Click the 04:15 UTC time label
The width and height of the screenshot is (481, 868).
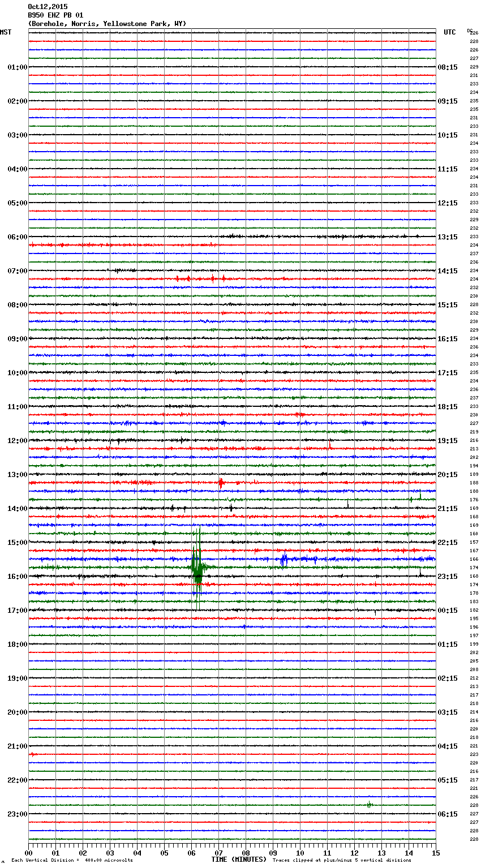pos(448,746)
